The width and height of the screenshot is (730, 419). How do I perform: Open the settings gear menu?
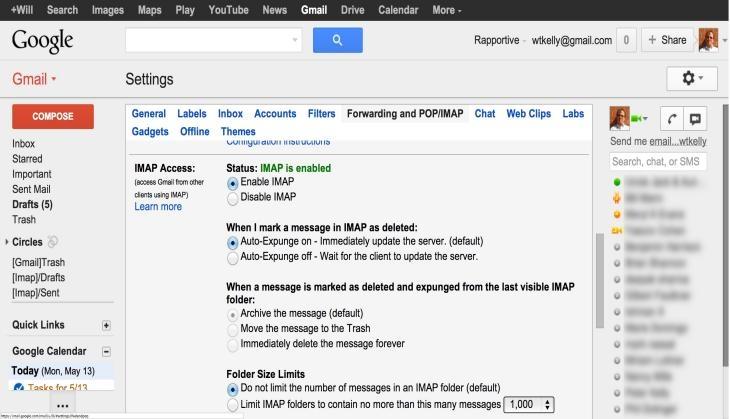pyautogui.click(x=691, y=78)
